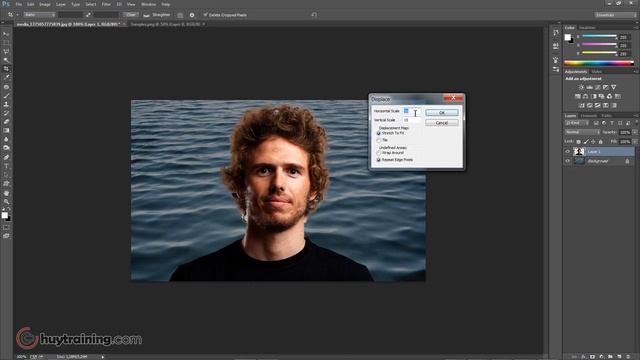This screenshot has height=360, width=640.
Task: Hide Layer 1 using its eye icon
Action: [x=567, y=151]
